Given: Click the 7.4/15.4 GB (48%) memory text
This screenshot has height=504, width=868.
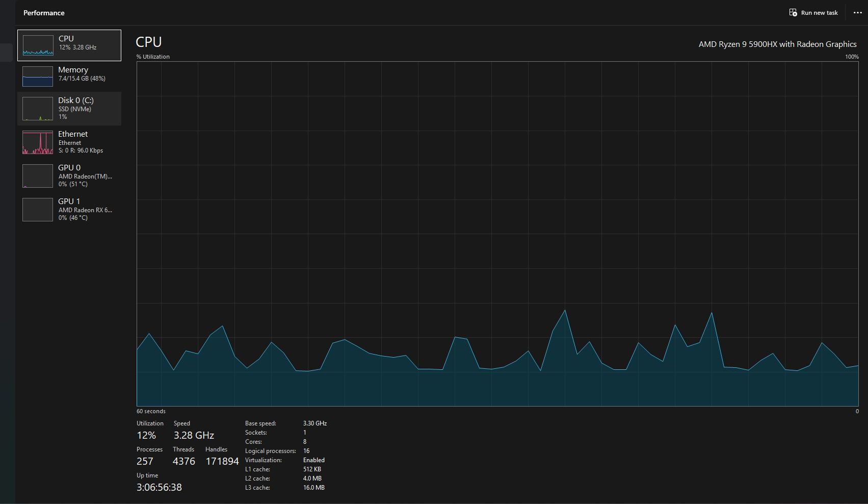Looking at the screenshot, I should pyautogui.click(x=82, y=79).
